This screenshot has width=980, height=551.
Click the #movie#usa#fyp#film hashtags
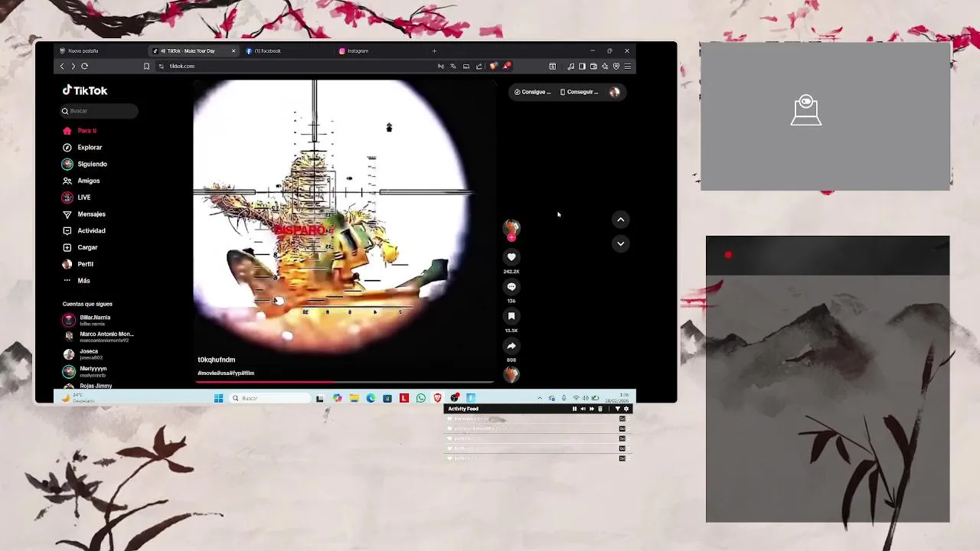pos(226,373)
